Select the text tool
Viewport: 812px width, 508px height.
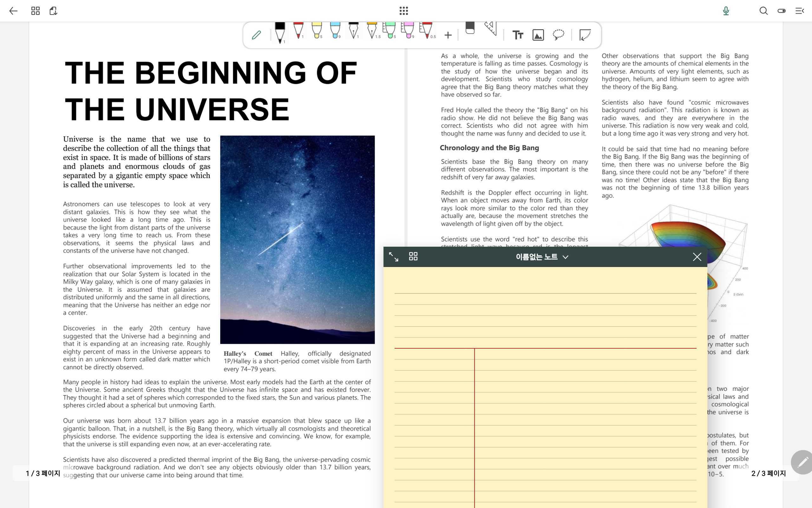518,35
